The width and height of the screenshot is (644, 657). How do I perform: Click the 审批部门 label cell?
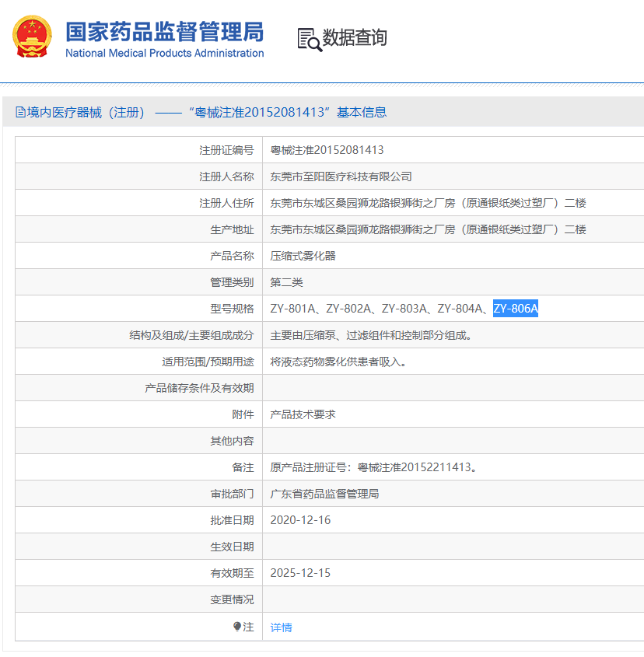138,494
